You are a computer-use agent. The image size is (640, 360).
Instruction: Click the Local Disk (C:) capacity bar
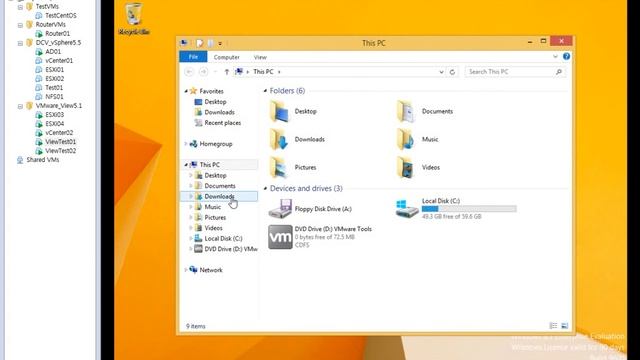(469, 209)
